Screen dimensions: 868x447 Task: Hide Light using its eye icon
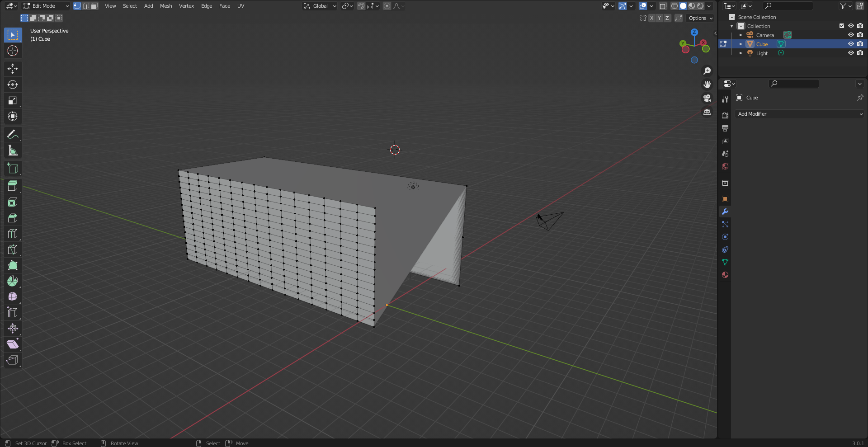click(851, 53)
